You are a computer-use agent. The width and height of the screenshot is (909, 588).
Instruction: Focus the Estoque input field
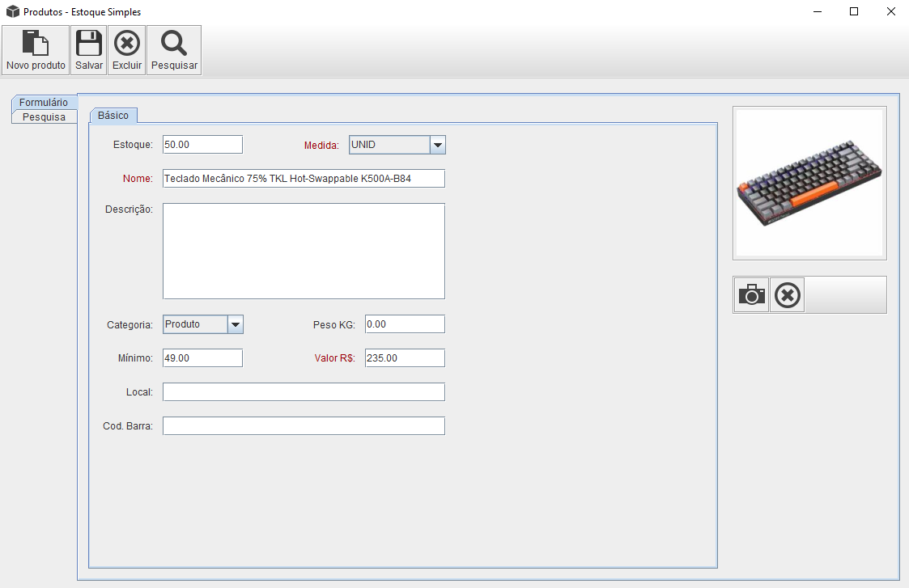202,145
